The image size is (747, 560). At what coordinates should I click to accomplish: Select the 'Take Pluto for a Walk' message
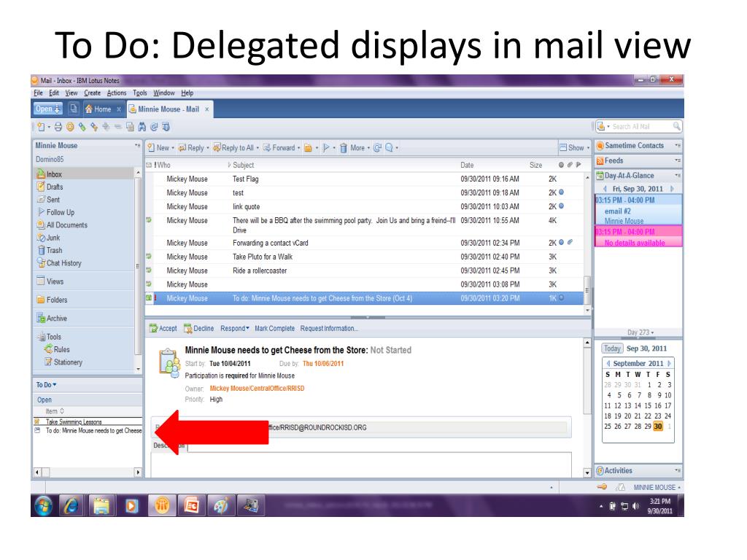click(365, 257)
